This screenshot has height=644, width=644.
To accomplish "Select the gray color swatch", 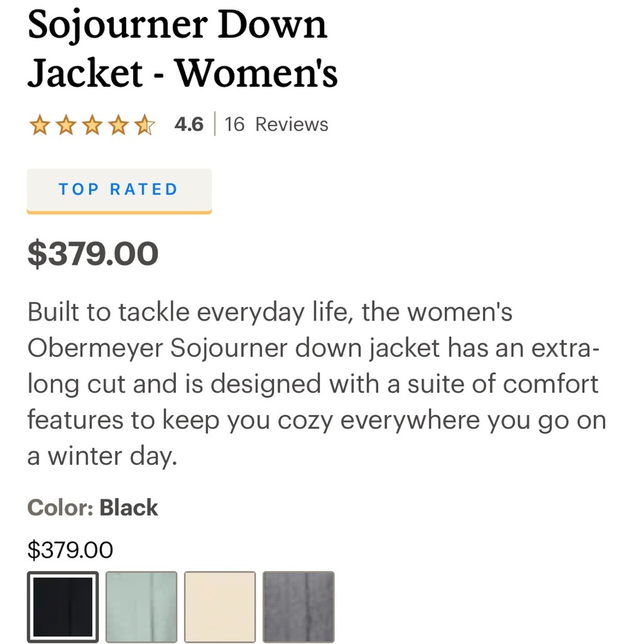I will click(x=298, y=607).
